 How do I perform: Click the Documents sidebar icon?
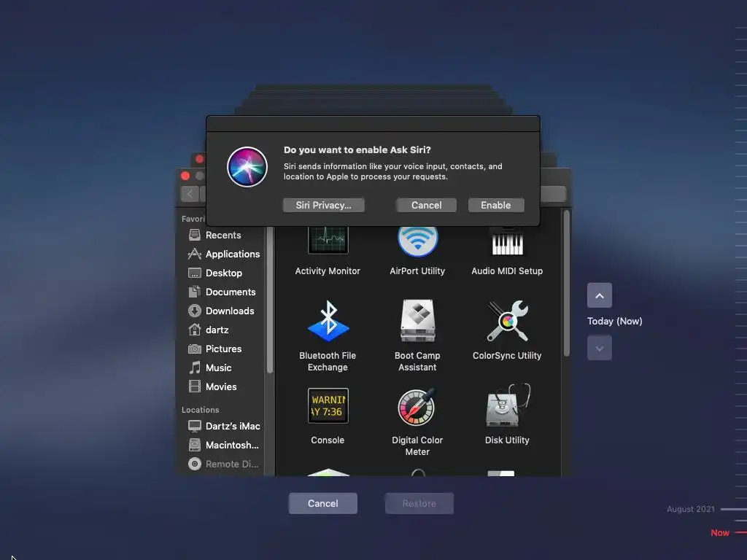(x=194, y=292)
